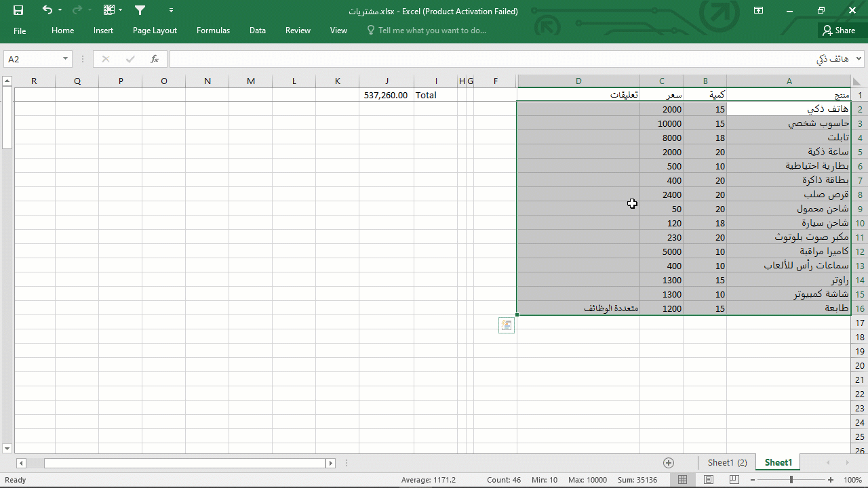Open the Undo history dropdown arrow
The height and width of the screenshot is (488, 868).
pos(60,10)
